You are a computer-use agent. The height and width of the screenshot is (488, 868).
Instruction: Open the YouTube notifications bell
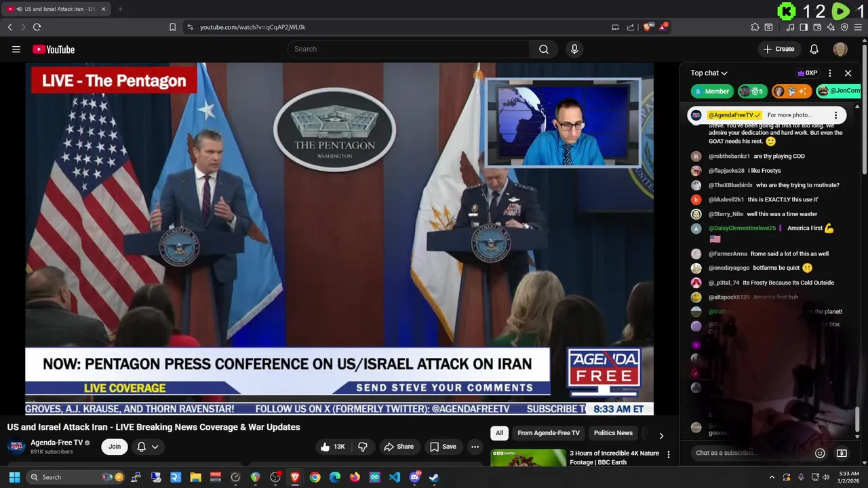pos(814,49)
